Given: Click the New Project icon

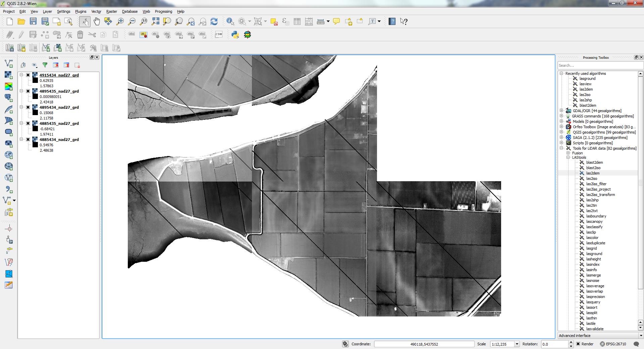Looking at the screenshot, I should (x=10, y=21).
